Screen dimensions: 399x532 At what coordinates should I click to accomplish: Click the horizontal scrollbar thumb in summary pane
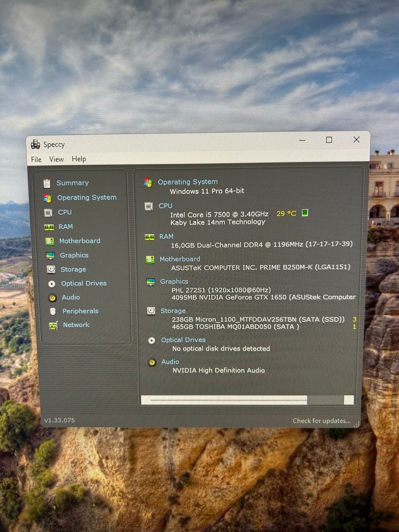[229, 400]
